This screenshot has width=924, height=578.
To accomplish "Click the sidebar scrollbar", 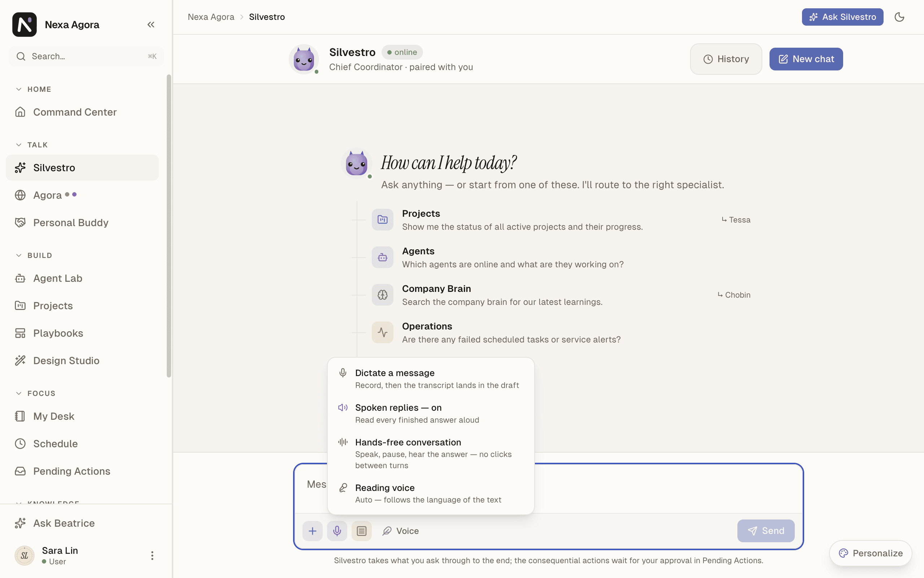I will pyautogui.click(x=169, y=225).
